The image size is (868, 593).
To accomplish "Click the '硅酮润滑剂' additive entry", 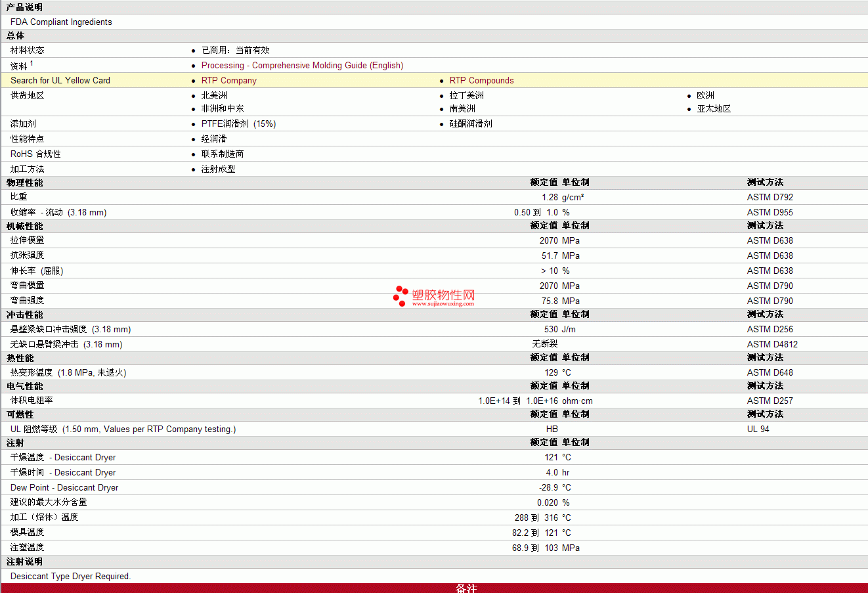I will 471,123.
